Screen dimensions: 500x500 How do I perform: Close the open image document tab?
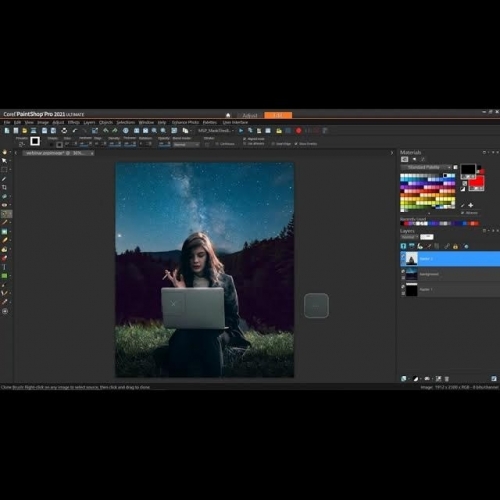[x=92, y=153]
